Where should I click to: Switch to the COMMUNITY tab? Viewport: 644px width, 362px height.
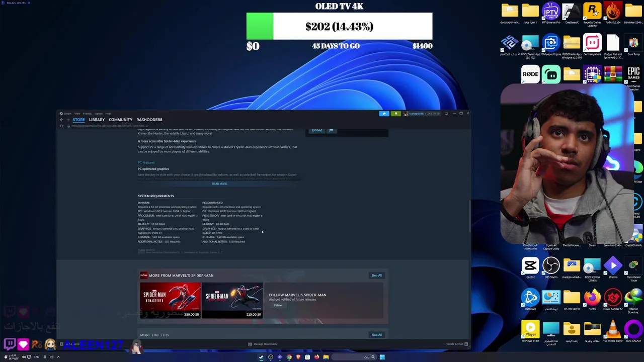[x=120, y=120]
